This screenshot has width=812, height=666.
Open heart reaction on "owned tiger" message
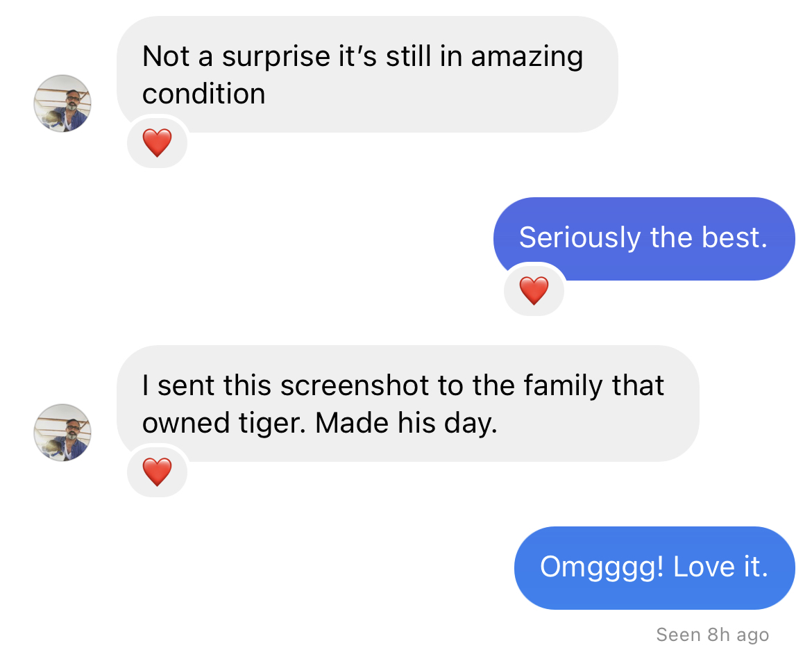point(157,472)
